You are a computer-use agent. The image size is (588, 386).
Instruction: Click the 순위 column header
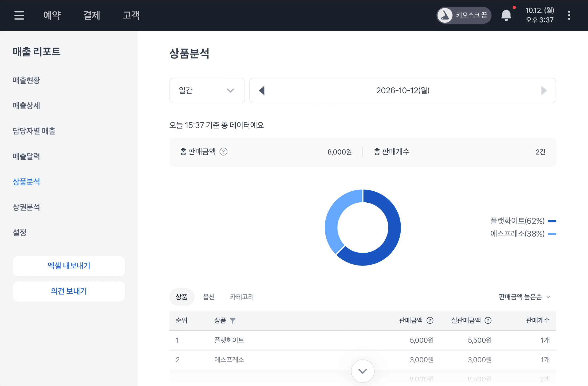point(181,321)
